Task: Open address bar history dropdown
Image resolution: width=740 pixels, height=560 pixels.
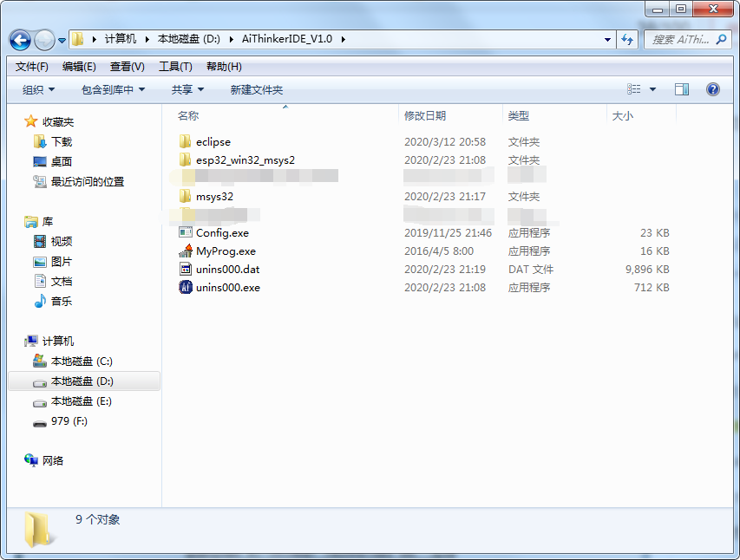Action: (x=607, y=40)
